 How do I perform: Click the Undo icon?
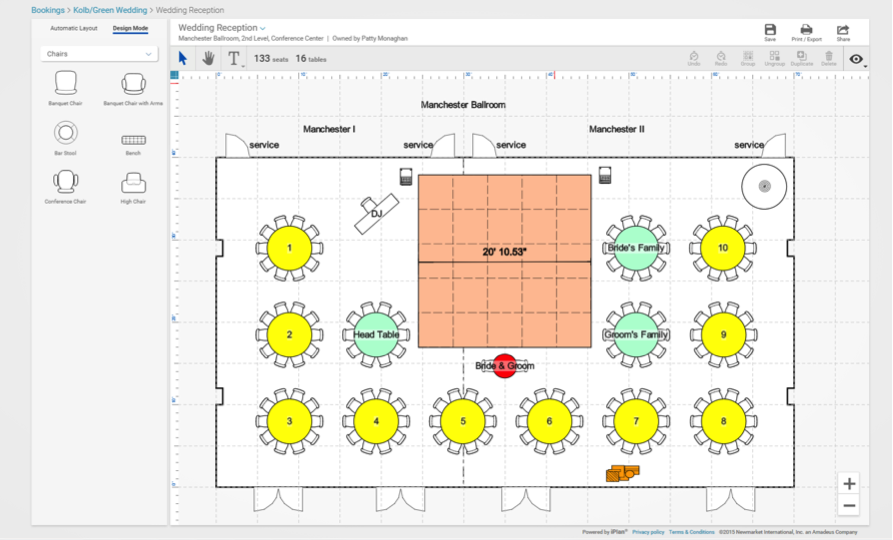(694, 58)
